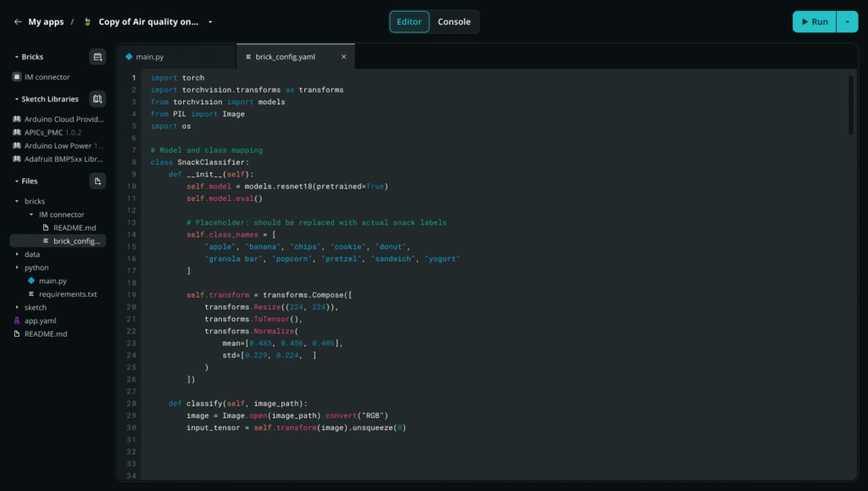868x491 pixels.
Task: Click the app emoji icon before app name
Action: [87, 22]
